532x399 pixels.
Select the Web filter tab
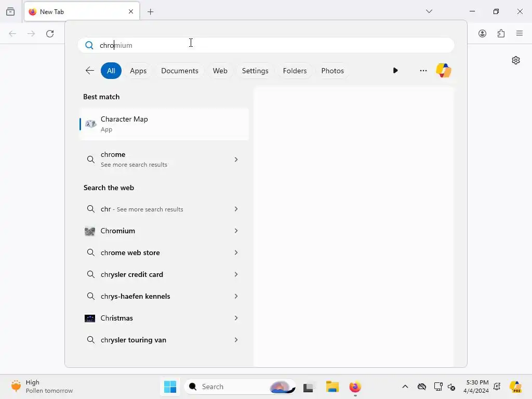pyautogui.click(x=220, y=71)
